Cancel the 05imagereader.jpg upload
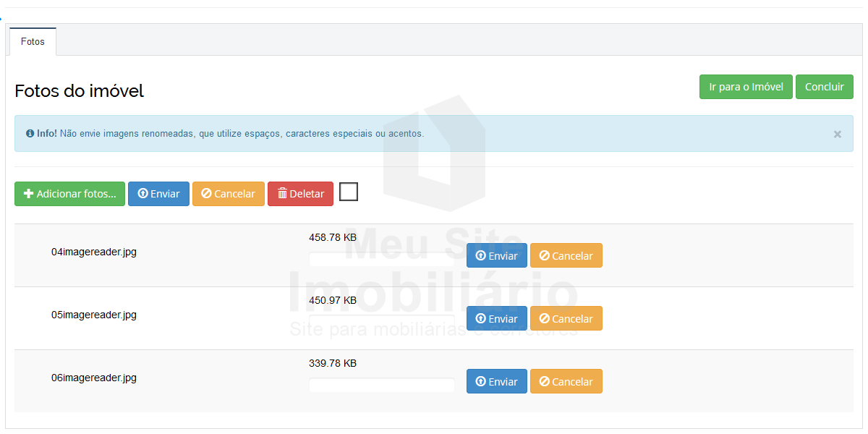 coord(566,318)
